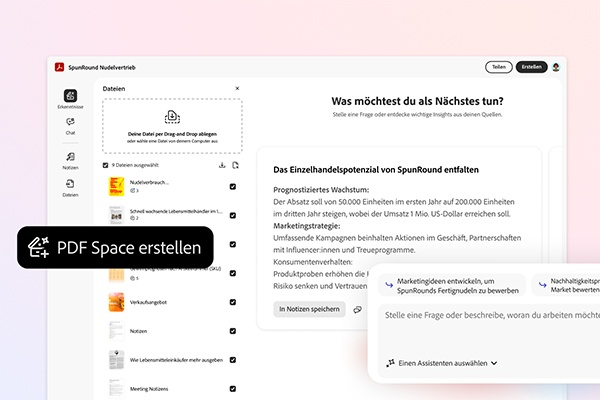Viewport: 600px width, 400px height.
Task: Click the download files icon
Action: (x=221, y=165)
